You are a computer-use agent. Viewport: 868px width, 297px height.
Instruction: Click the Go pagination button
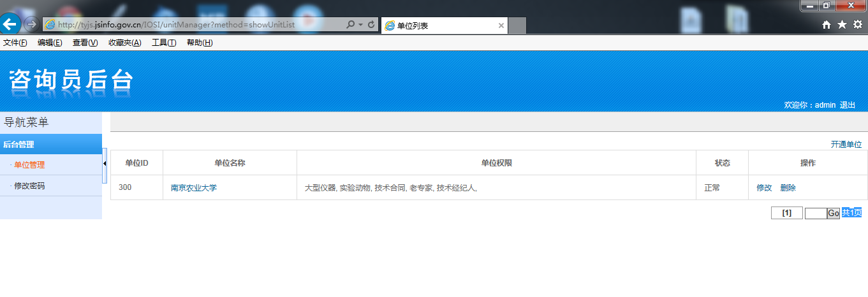click(834, 214)
